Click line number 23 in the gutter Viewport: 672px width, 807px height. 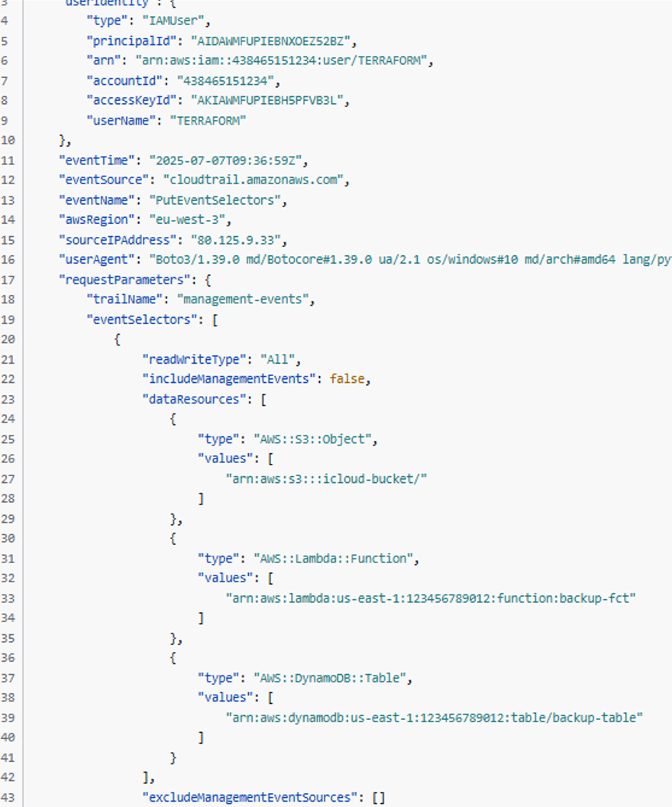click(x=8, y=399)
